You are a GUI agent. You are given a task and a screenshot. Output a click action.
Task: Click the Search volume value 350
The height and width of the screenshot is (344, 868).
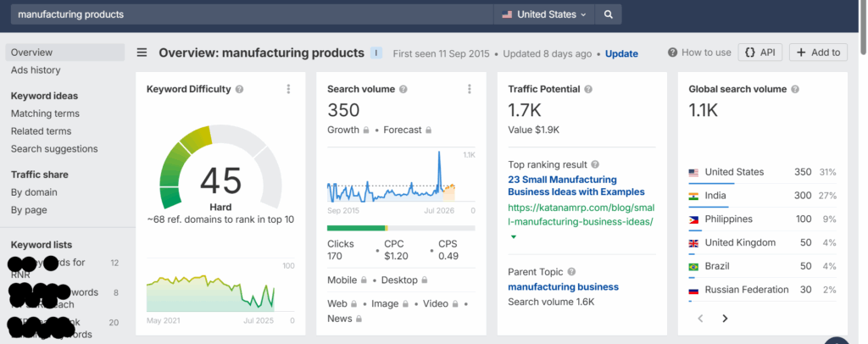pyautogui.click(x=343, y=110)
